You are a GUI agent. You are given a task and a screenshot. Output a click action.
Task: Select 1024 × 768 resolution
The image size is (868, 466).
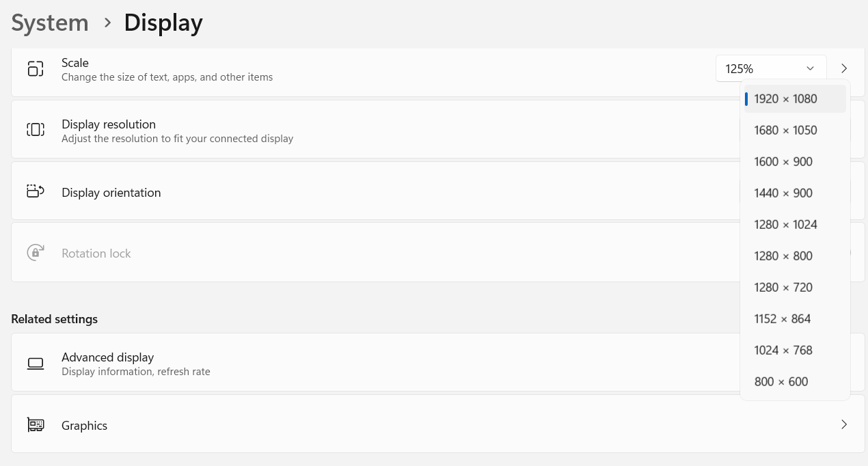[x=783, y=351]
